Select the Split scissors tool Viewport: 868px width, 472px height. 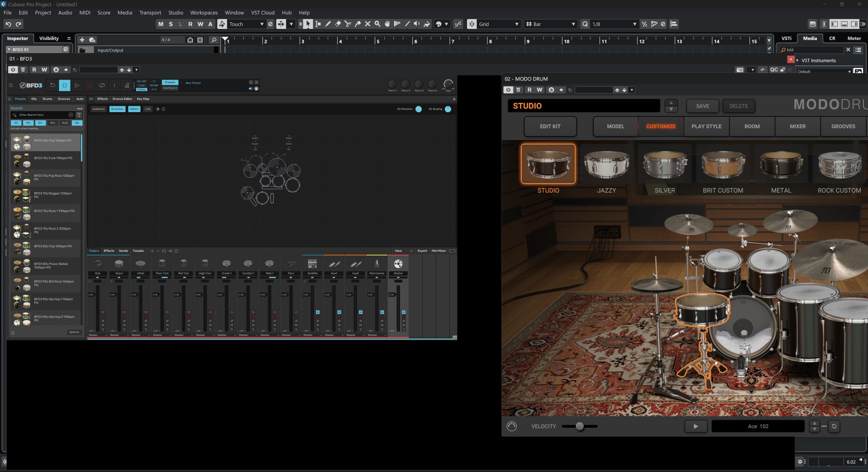pyautogui.click(x=348, y=24)
